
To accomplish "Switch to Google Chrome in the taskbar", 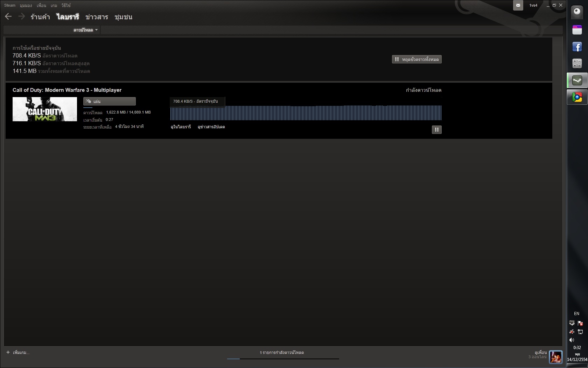I will pos(577,97).
